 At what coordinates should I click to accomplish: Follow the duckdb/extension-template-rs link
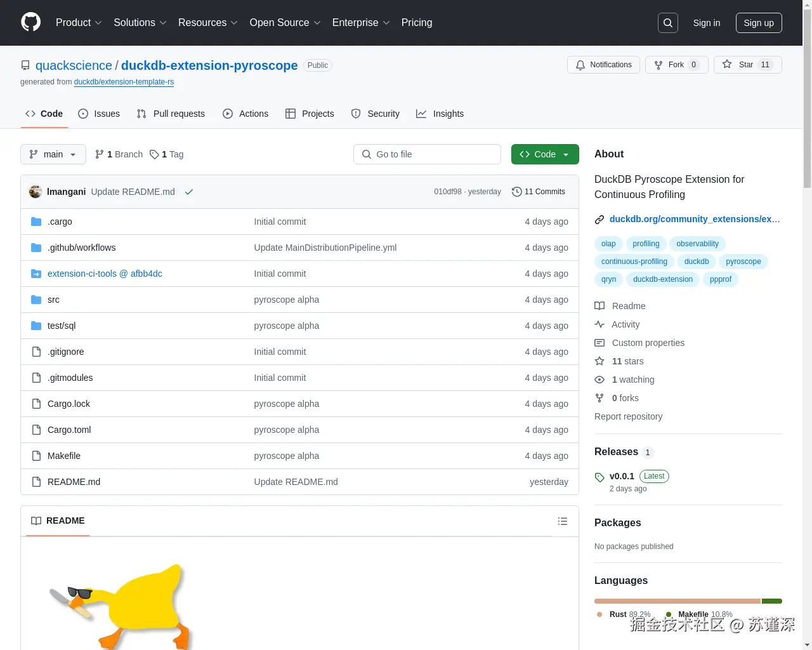124,82
